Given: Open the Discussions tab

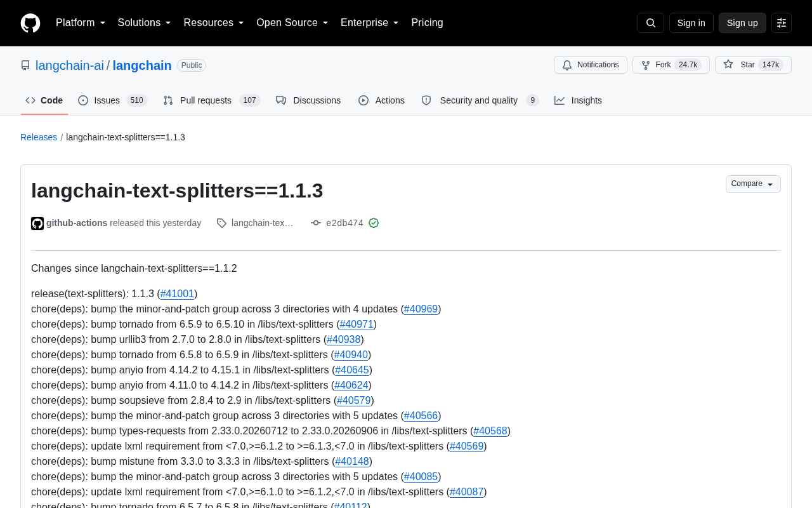Looking at the screenshot, I should click(x=308, y=100).
